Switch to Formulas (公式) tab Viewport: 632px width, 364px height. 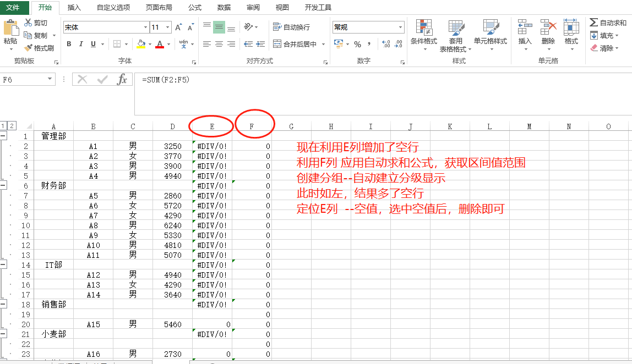pos(195,7)
